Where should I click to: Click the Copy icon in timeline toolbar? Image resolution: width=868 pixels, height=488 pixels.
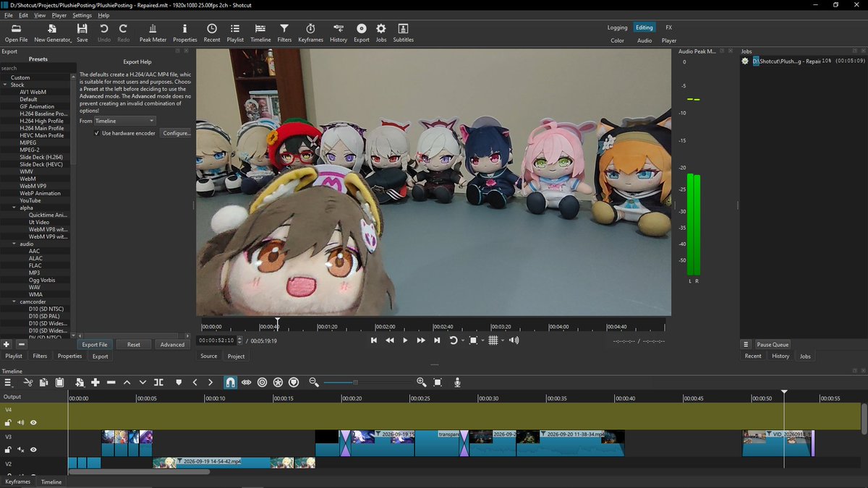[x=43, y=382]
